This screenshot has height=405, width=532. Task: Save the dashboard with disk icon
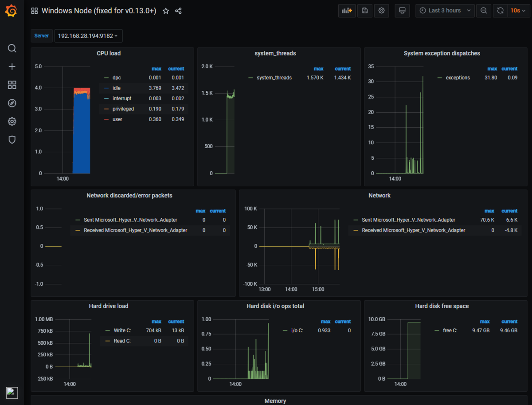pos(364,11)
